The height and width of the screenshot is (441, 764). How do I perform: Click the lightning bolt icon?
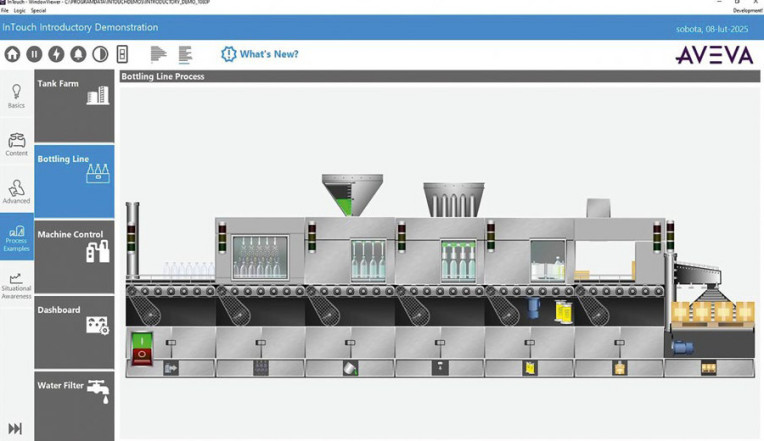[56, 54]
